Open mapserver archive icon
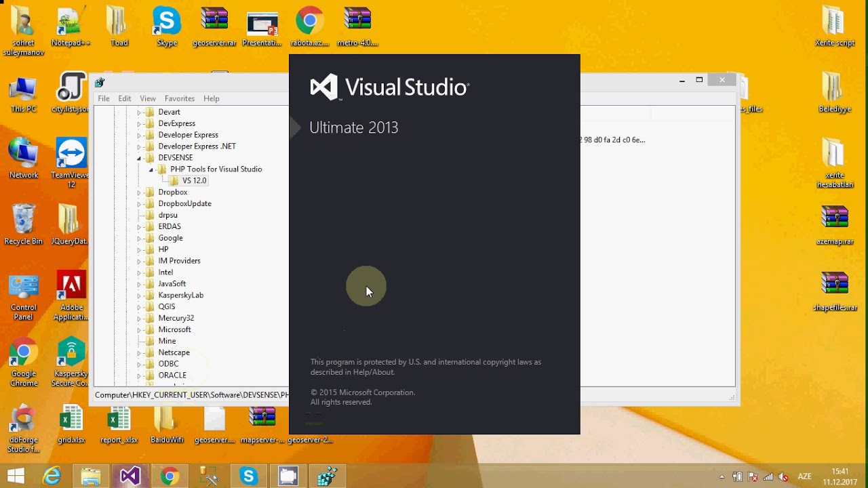The height and width of the screenshot is (488, 868). (x=262, y=426)
